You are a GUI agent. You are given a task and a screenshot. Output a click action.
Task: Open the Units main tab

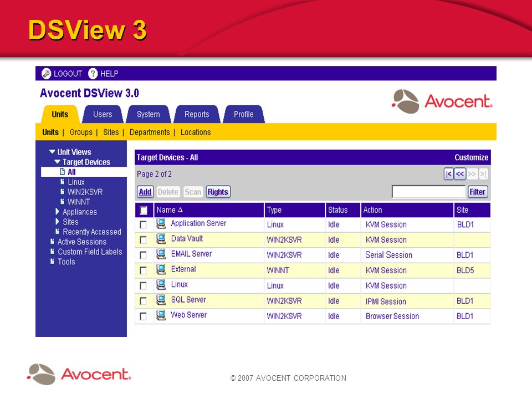pyautogui.click(x=60, y=114)
